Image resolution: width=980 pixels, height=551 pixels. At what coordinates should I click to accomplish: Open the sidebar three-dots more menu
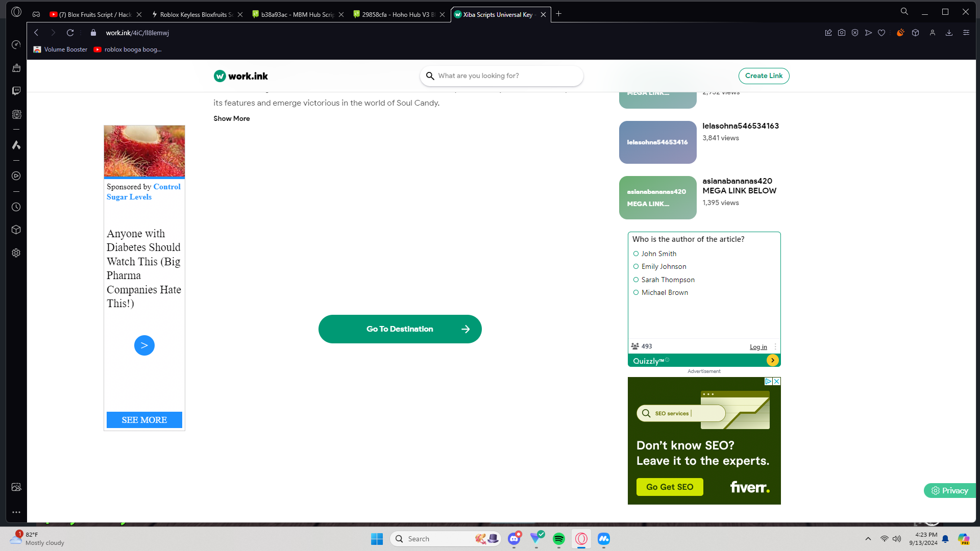pyautogui.click(x=16, y=512)
